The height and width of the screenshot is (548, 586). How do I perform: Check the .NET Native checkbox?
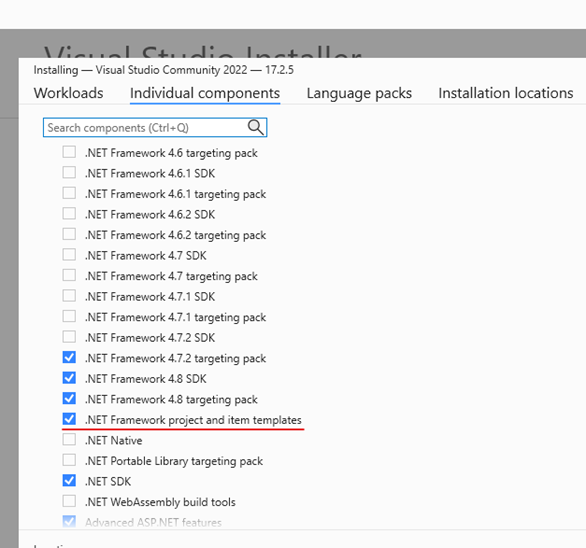point(69,440)
